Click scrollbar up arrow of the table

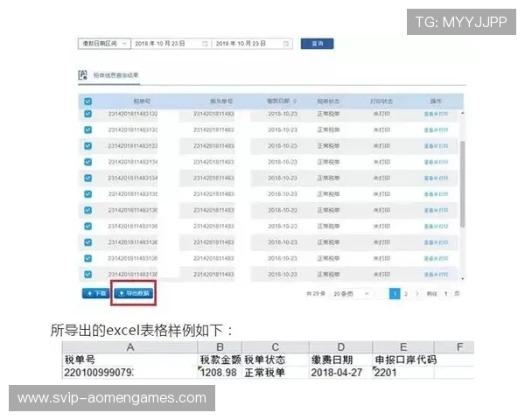point(462,114)
